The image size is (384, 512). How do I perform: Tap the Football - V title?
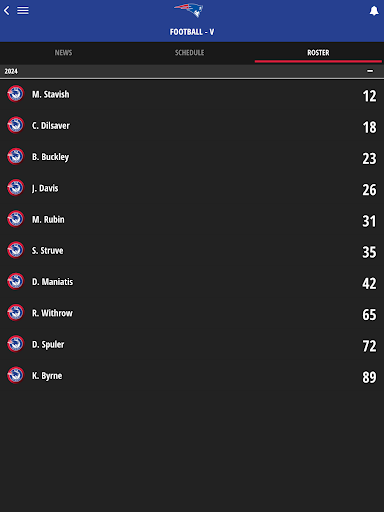(192, 32)
